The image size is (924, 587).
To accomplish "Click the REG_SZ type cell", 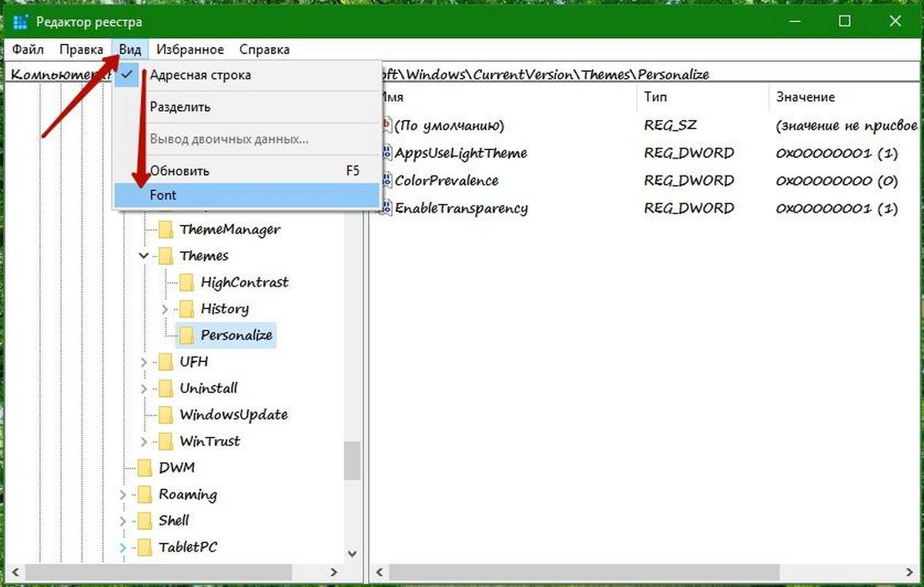I will (671, 126).
